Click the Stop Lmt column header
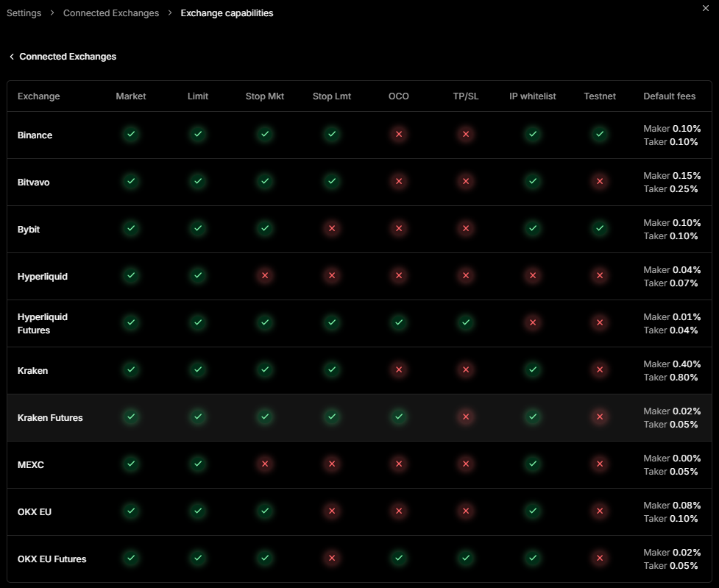719x588 pixels. point(331,96)
